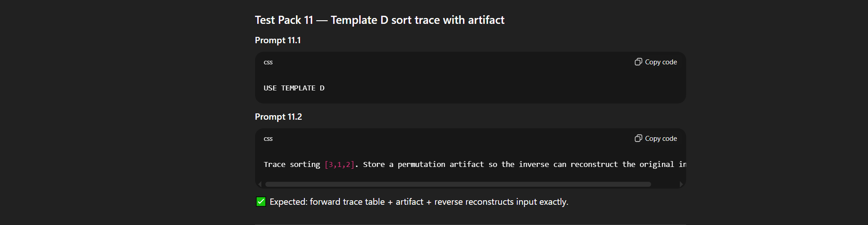Click the copy icon in Prompt 11.1 block

(638, 62)
